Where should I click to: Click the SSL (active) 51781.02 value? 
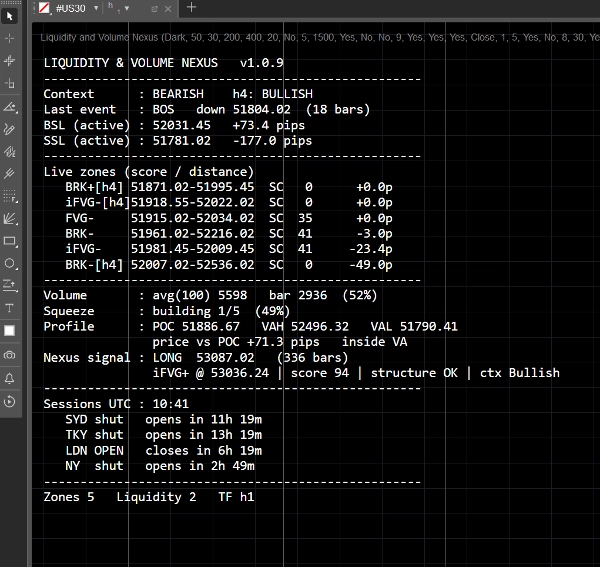(x=182, y=141)
